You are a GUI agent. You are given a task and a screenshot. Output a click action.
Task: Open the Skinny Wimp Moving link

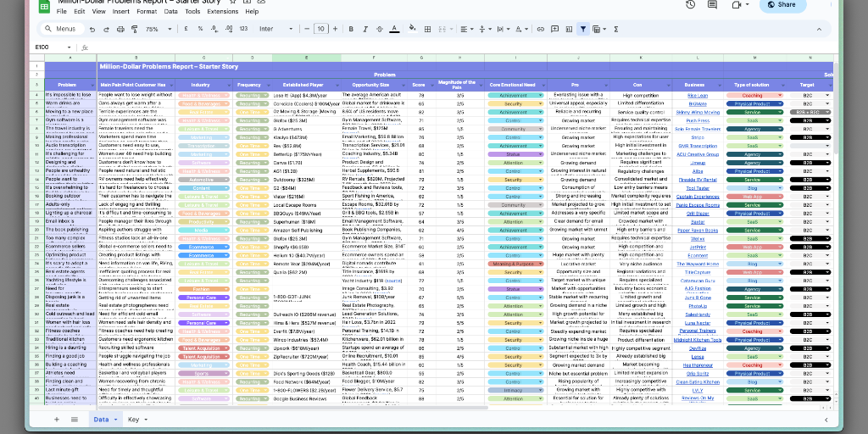click(x=698, y=112)
